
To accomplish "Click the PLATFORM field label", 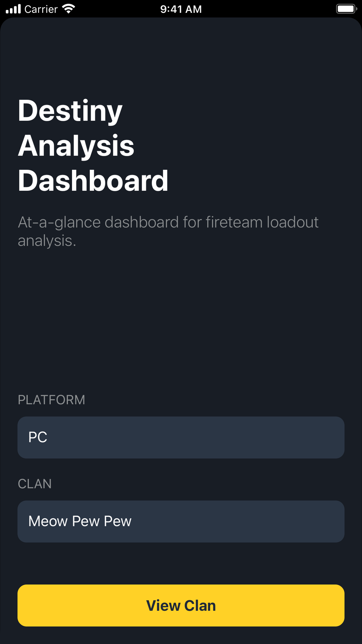I will pos(51,400).
